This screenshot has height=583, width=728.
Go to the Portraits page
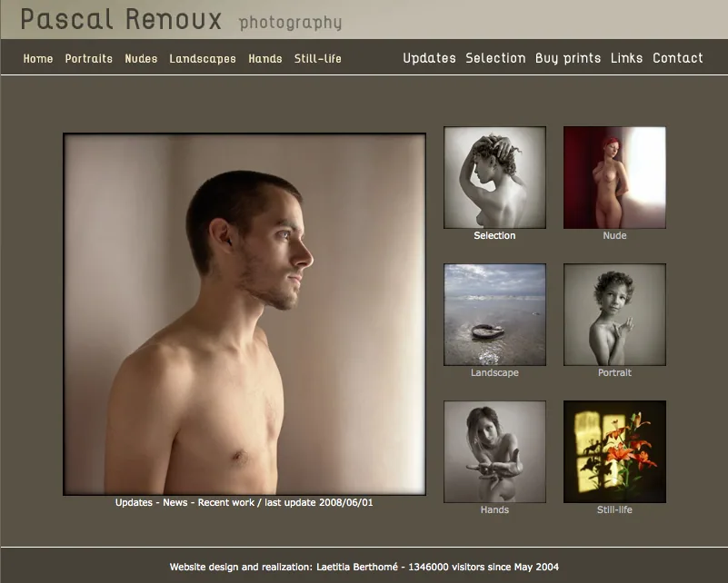[89, 58]
